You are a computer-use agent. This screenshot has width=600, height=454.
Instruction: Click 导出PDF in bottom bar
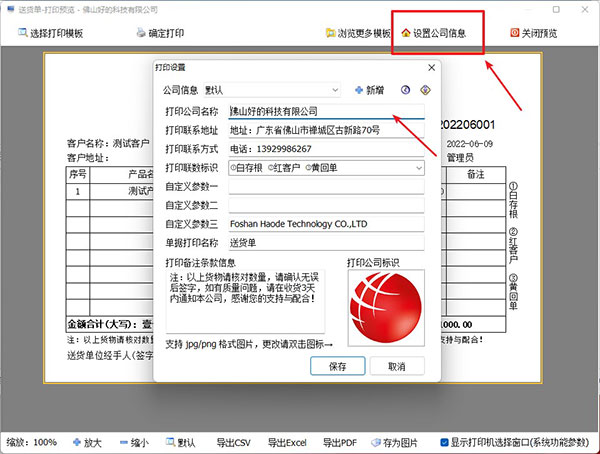(x=339, y=441)
